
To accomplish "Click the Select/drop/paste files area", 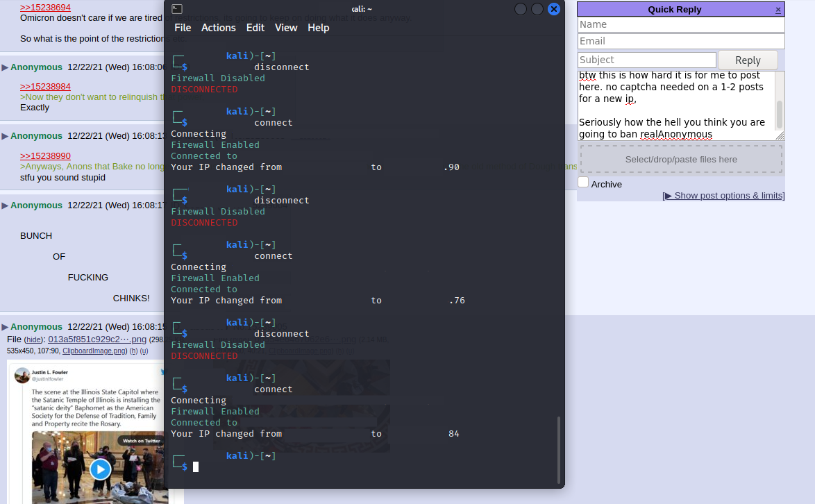I will coord(681,160).
